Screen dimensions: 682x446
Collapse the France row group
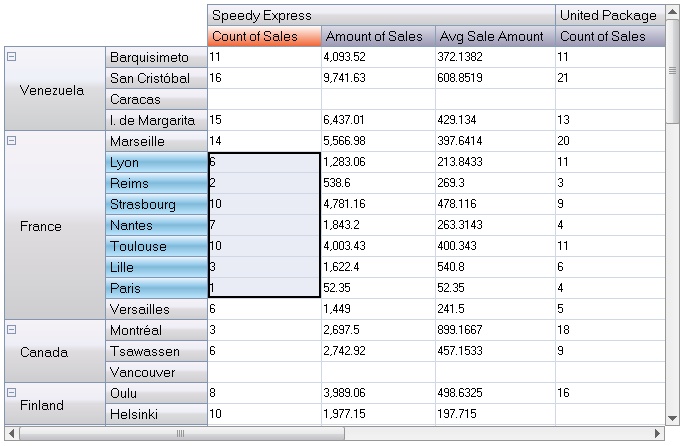pos(12,141)
